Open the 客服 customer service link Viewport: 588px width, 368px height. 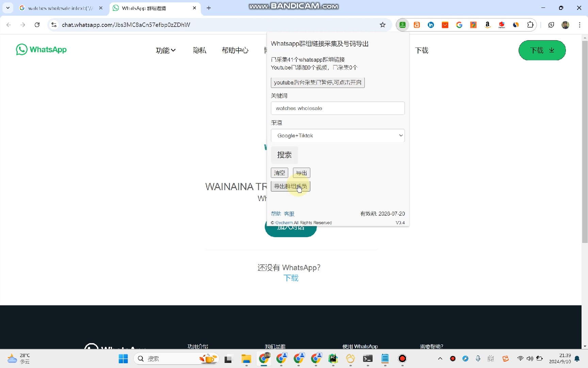tap(289, 214)
